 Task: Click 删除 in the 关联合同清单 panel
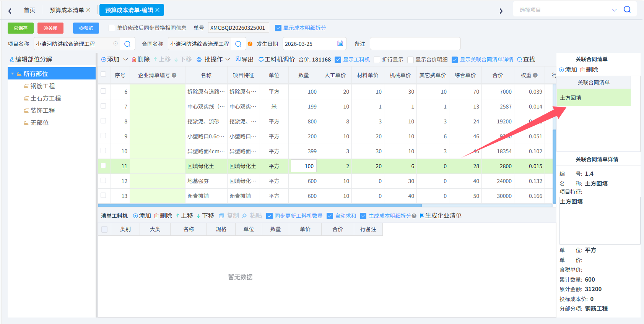(589, 70)
